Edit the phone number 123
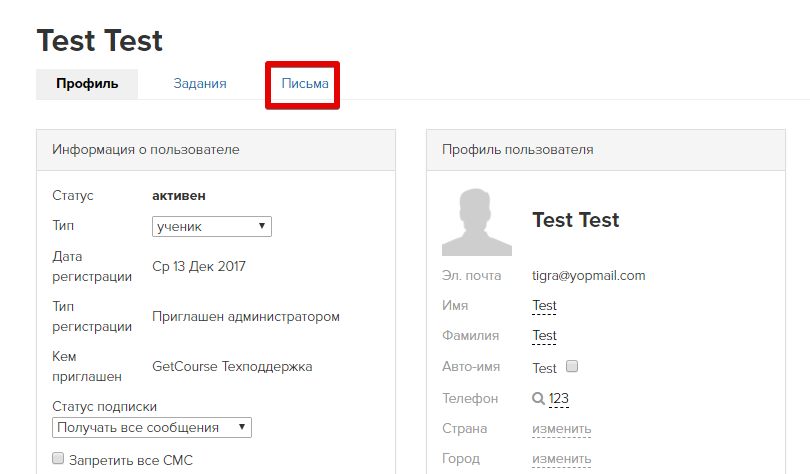 click(558, 399)
